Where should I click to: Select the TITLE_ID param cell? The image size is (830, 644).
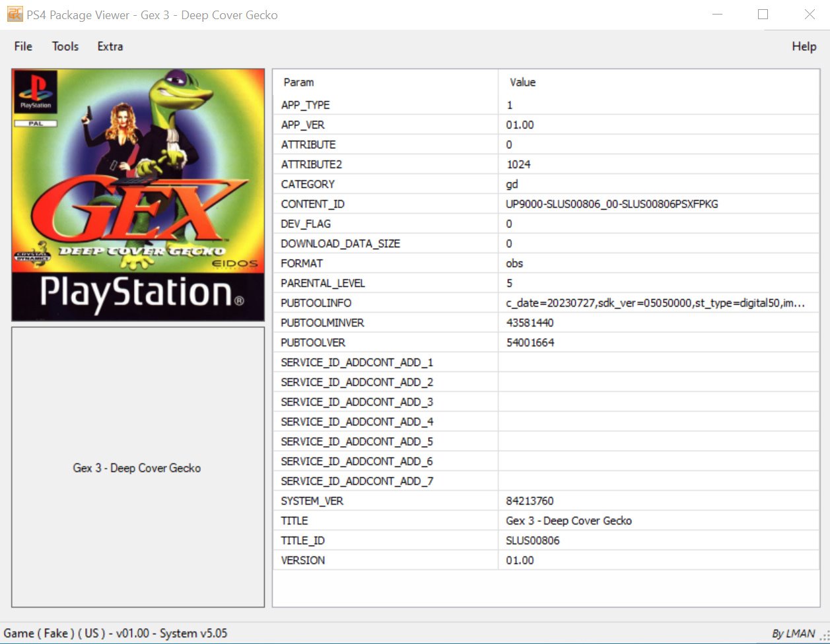tap(386, 540)
